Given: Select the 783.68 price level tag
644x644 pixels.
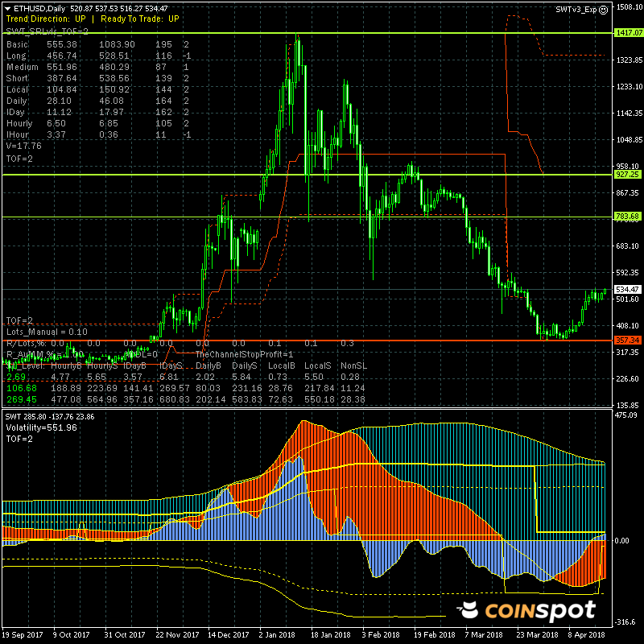Looking at the screenshot, I should coord(625,217).
